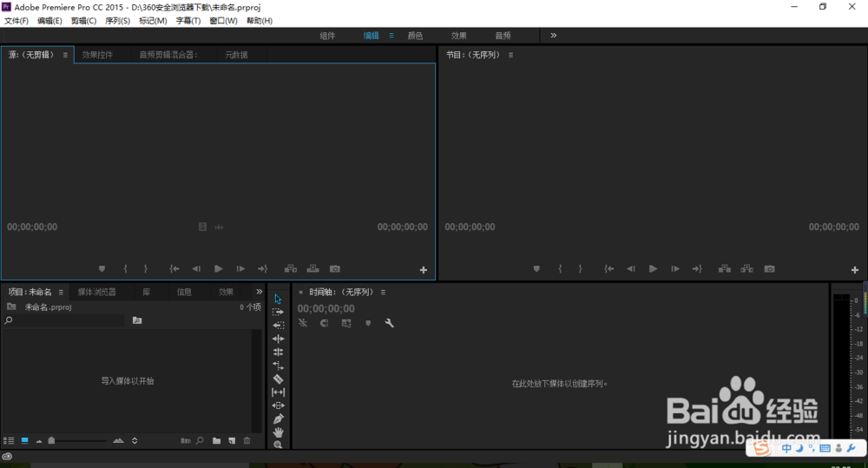Toggle Drag Audio Only in Source monitor

click(x=220, y=227)
